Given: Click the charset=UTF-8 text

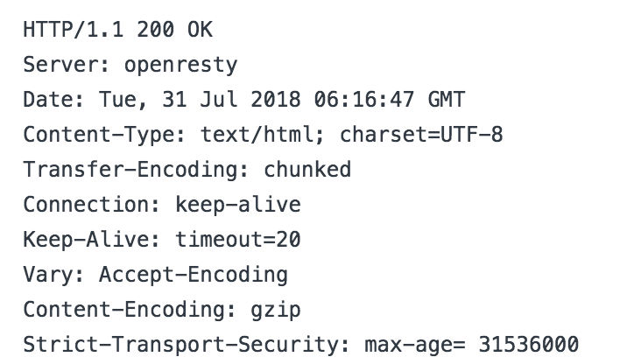Looking at the screenshot, I should coord(421,135).
